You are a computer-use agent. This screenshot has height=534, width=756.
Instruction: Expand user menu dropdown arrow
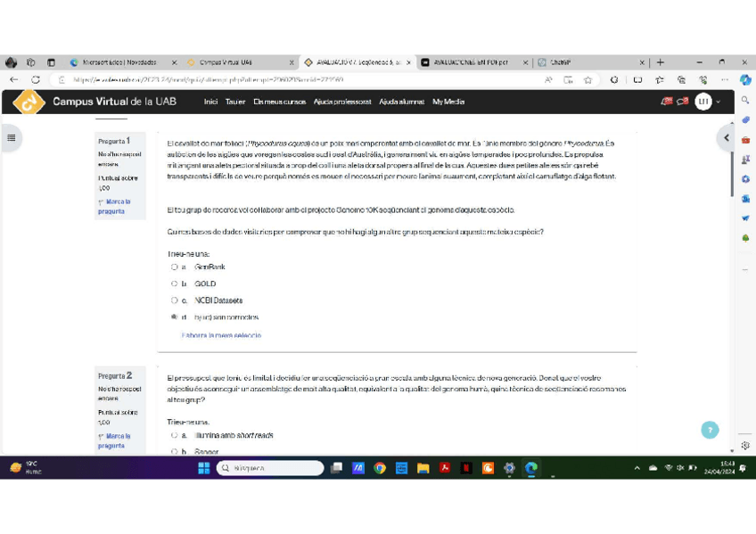click(x=719, y=102)
